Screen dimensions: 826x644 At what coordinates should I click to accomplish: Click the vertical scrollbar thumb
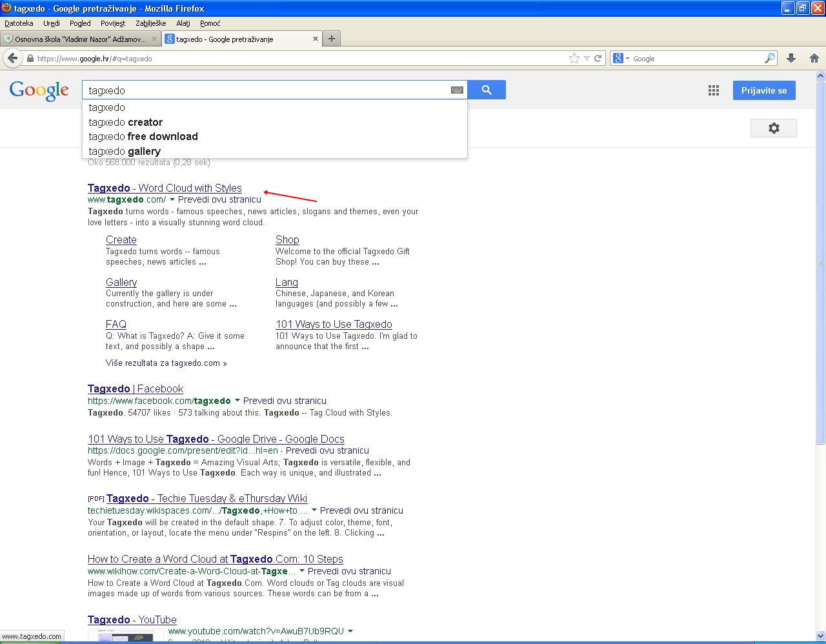click(x=821, y=263)
